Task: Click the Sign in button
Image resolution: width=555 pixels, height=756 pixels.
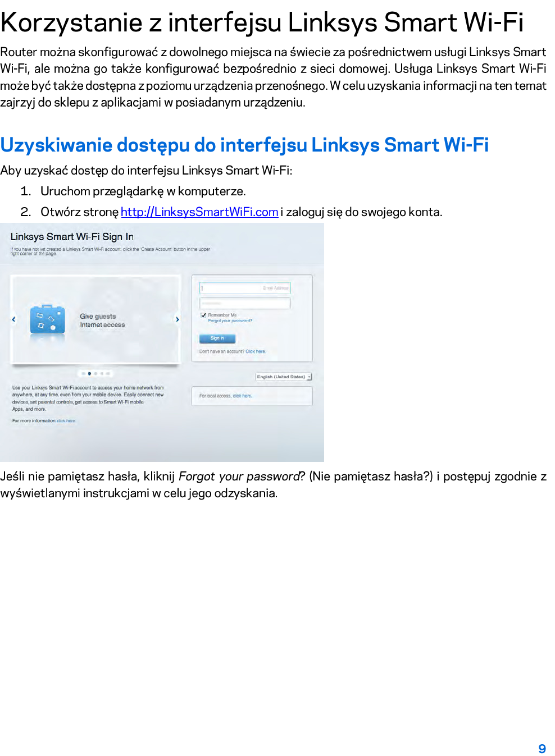Action: tap(217, 338)
